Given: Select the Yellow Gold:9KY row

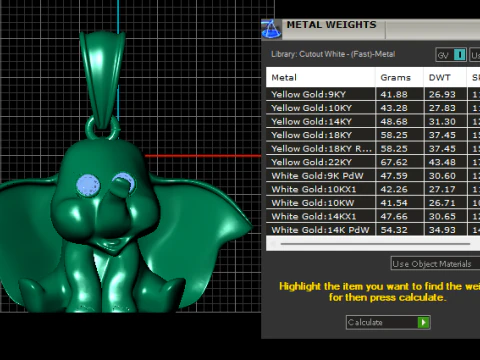Looking at the screenshot, I should tap(373, 94).
